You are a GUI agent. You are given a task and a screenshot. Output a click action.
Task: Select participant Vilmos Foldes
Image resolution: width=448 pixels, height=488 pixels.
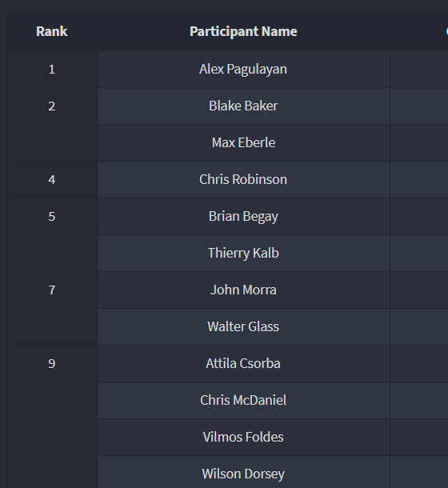coord(243,437)
